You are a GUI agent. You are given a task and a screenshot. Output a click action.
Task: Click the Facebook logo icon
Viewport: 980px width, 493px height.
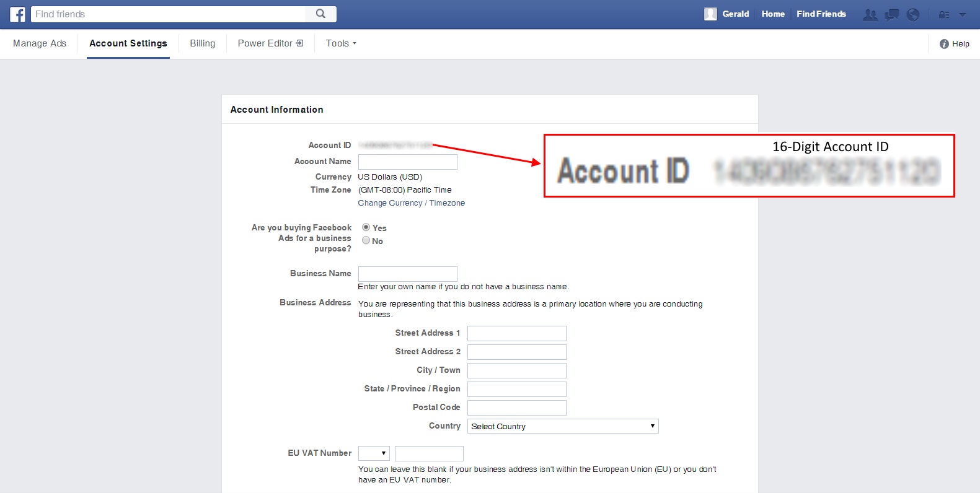coord(17,14)
